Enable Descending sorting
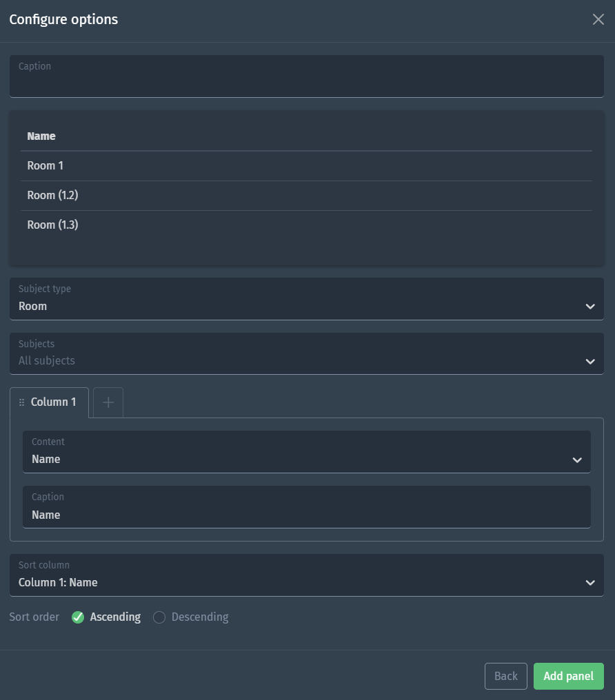Screen dimensions: 615x700 point(159,617)
